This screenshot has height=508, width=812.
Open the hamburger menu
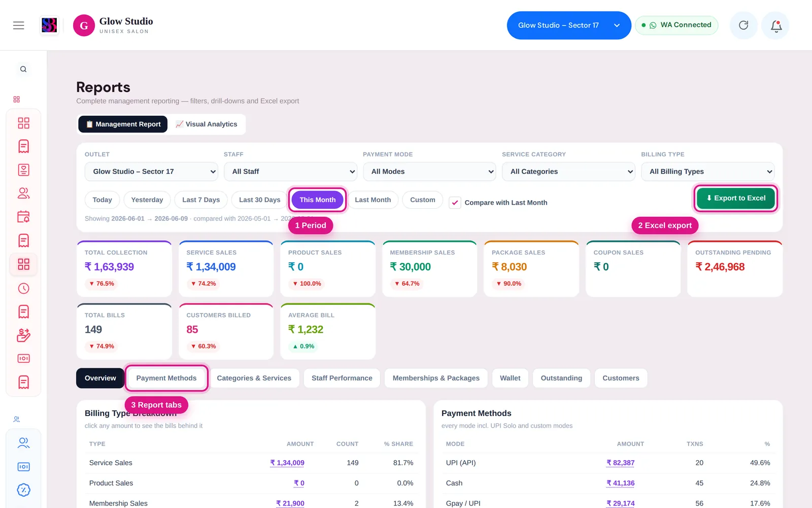click(x=19, y=25)
